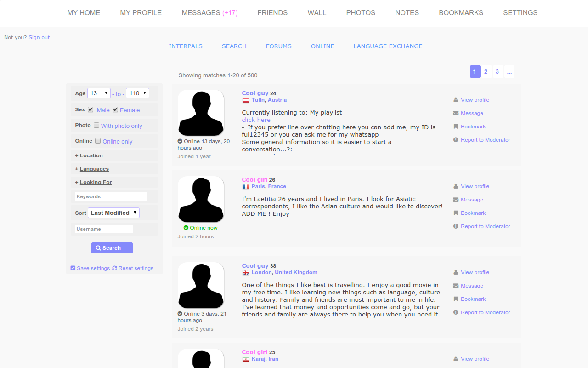
Task: Open MESSAGES tab with 17 new
Action: 209,13
